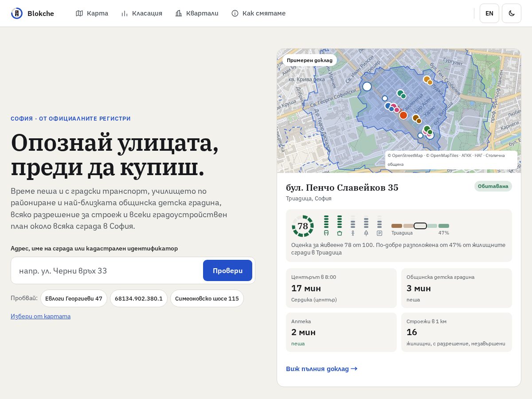The height and width of the screenshot is (399, 532).
Task: Click the OpenMapTiles attribution link
Action: (x=441, y=156)
